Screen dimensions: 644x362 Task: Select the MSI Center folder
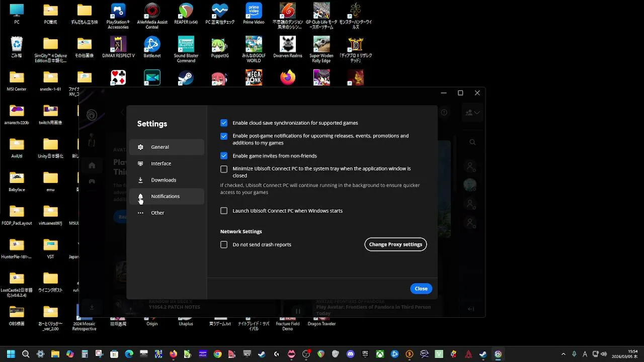(x=17, y=81)
